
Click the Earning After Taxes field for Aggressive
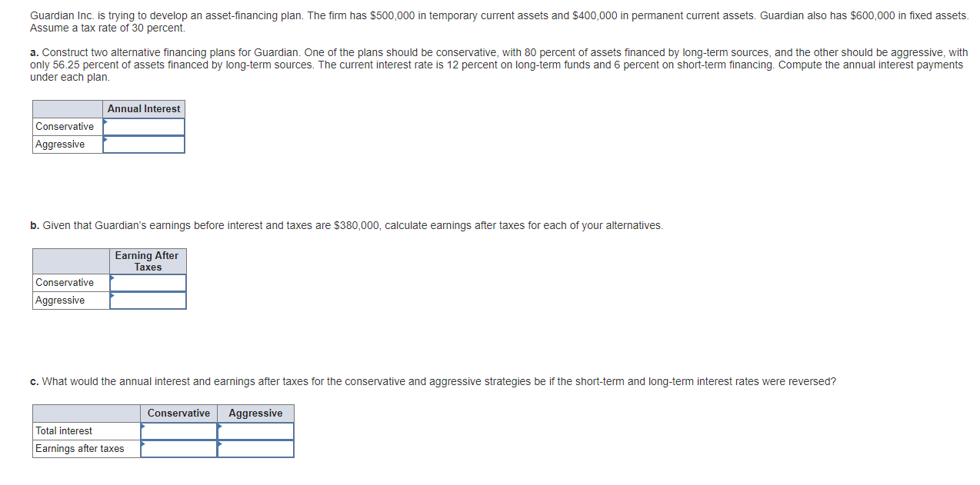[x=150, y=300]
